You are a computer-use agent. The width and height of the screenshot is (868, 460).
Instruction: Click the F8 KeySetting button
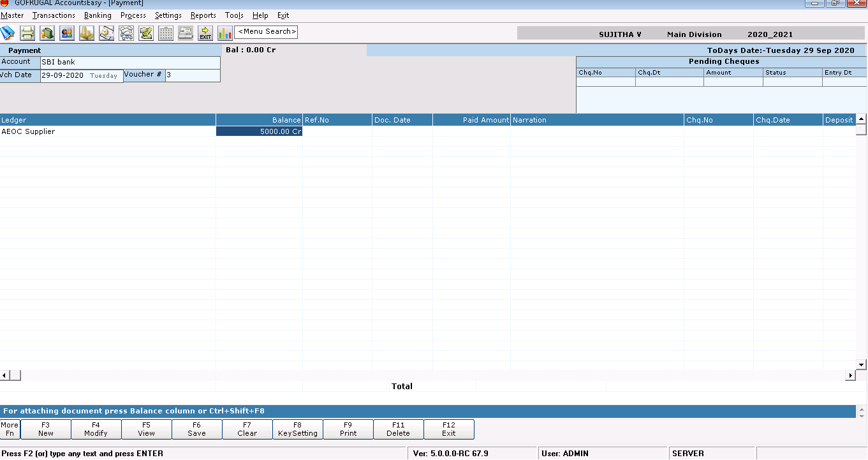pyautogui.click(x=298, y=429)
